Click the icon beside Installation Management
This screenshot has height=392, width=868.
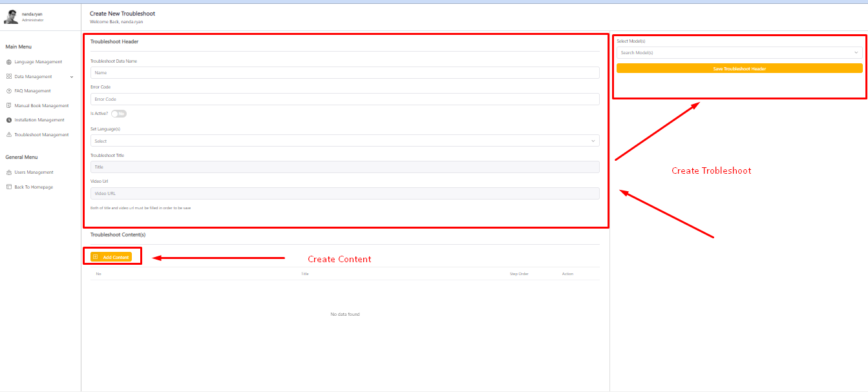coord(8,120)
